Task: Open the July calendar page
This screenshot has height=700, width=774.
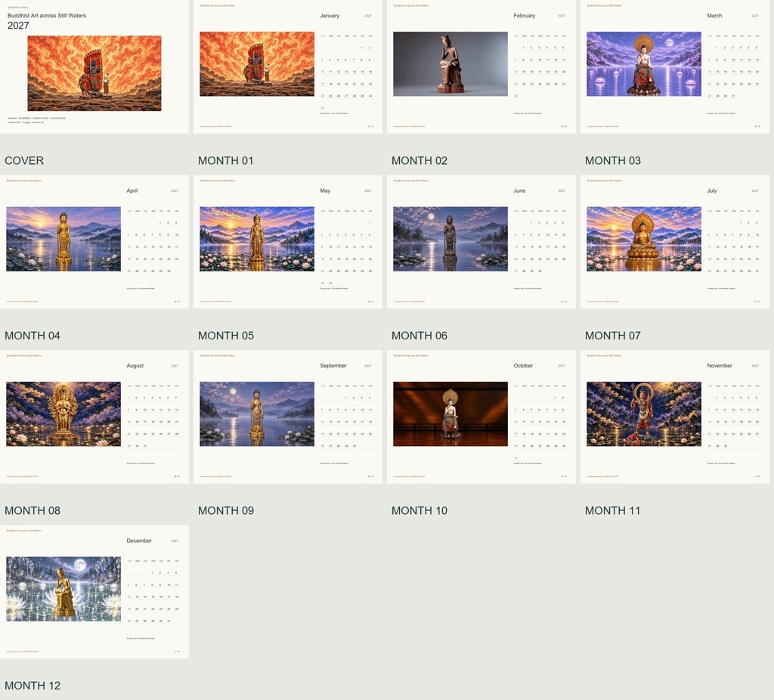Action: [x=675, y=242]
